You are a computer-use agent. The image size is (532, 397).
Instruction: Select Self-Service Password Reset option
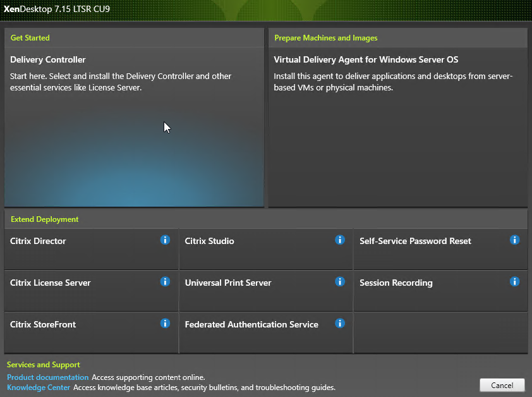(440, 249)
